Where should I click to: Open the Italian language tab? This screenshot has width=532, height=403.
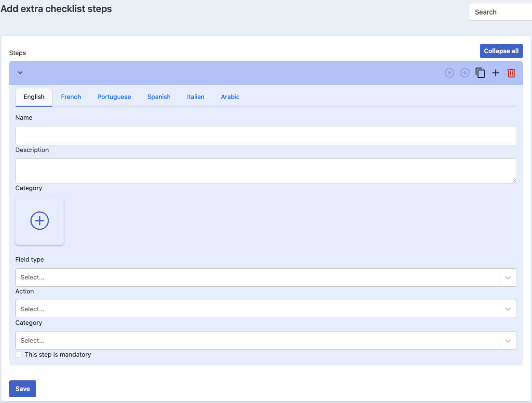point(196,97)
